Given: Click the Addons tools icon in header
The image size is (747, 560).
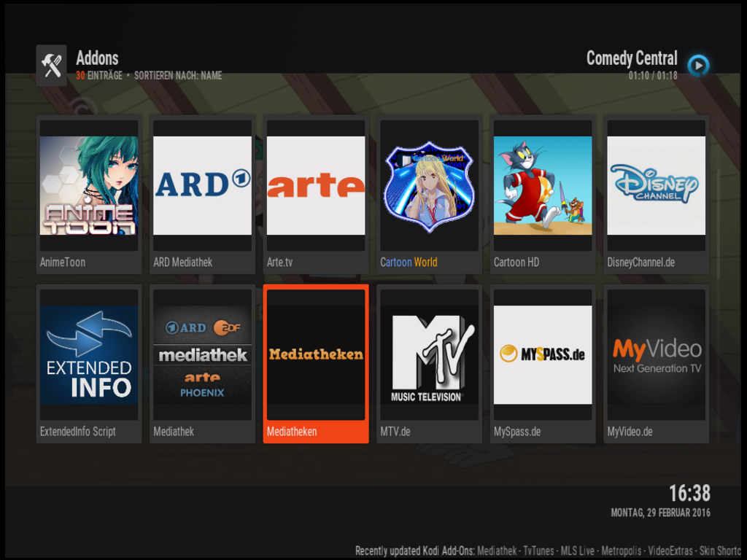Looking at the screenshot, I should pyautogui.click(x=51, y=66).
